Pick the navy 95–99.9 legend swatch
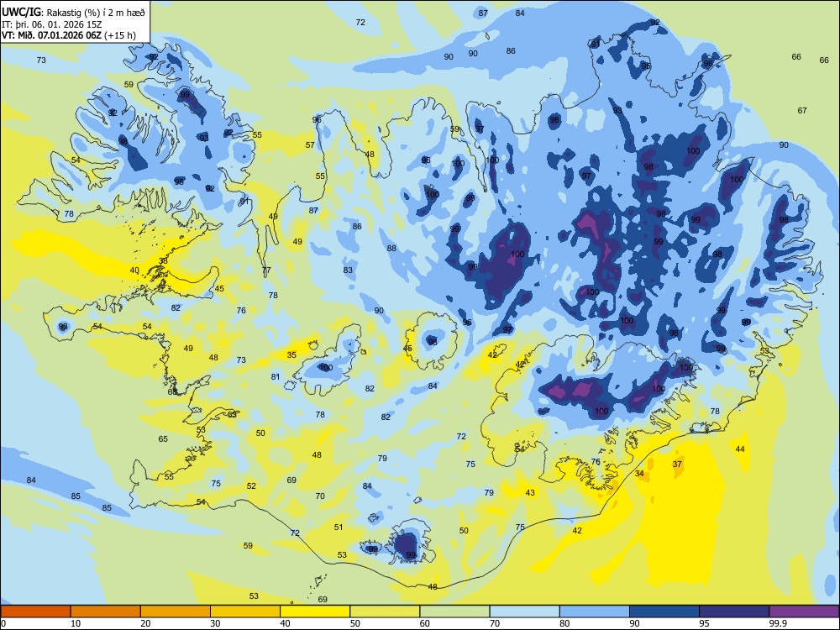840x630 pixels. coord(734,612)
